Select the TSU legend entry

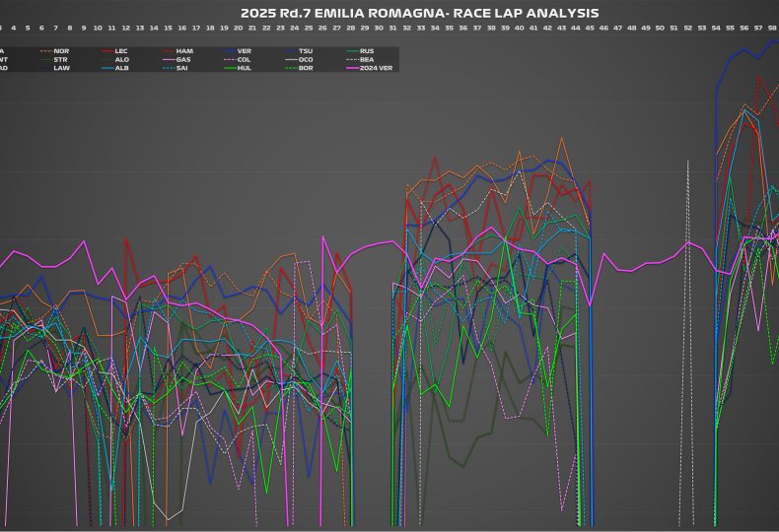pos(305,50)
